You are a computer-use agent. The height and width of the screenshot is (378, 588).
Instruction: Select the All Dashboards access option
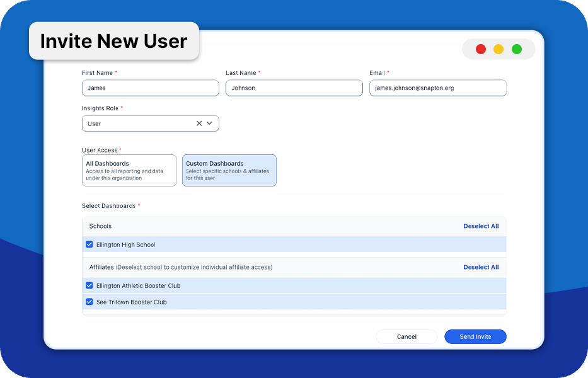point(129,171)
